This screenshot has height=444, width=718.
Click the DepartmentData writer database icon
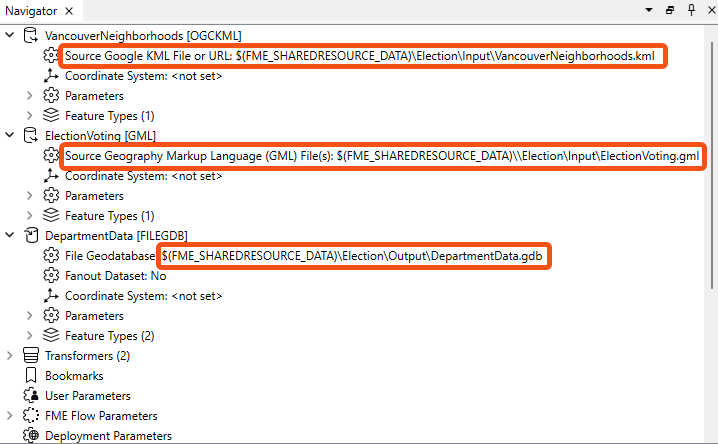31,235
